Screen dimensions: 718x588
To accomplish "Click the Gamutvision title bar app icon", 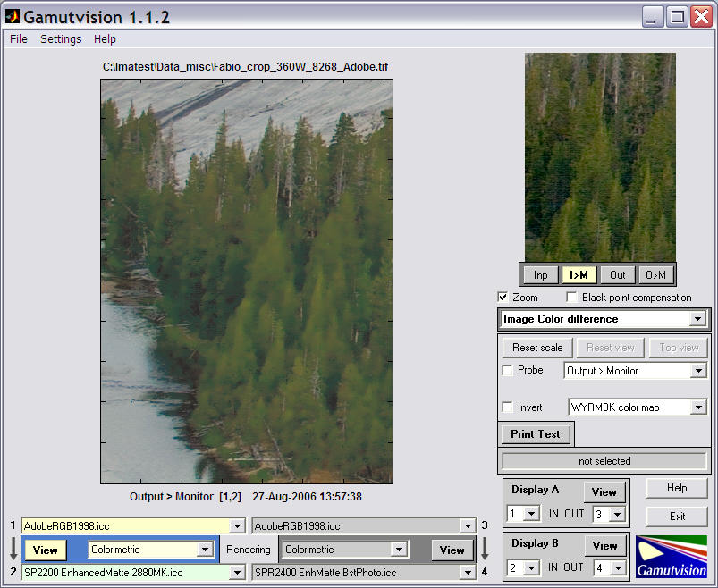I will 13,16.
